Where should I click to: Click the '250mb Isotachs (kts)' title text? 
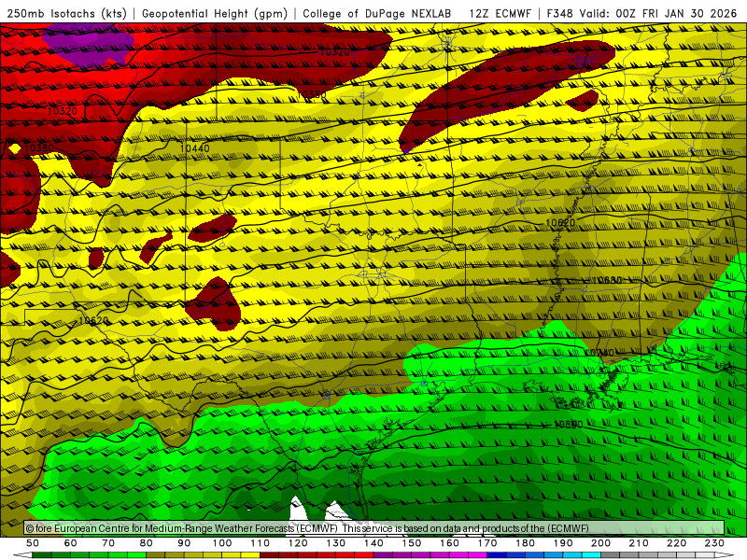pyautogui.click(x=66, y=13)
